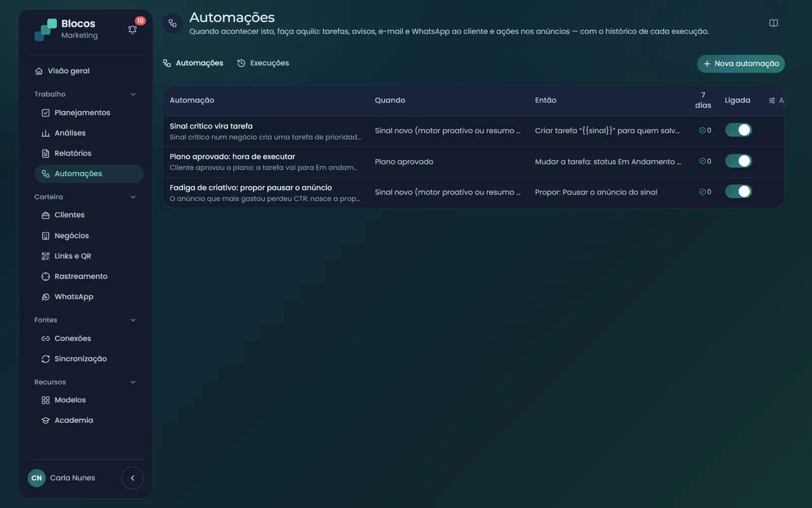The image size is (812, 508).
Task: Collapse the Trabalho section chevron
Action: coord(133,94)
